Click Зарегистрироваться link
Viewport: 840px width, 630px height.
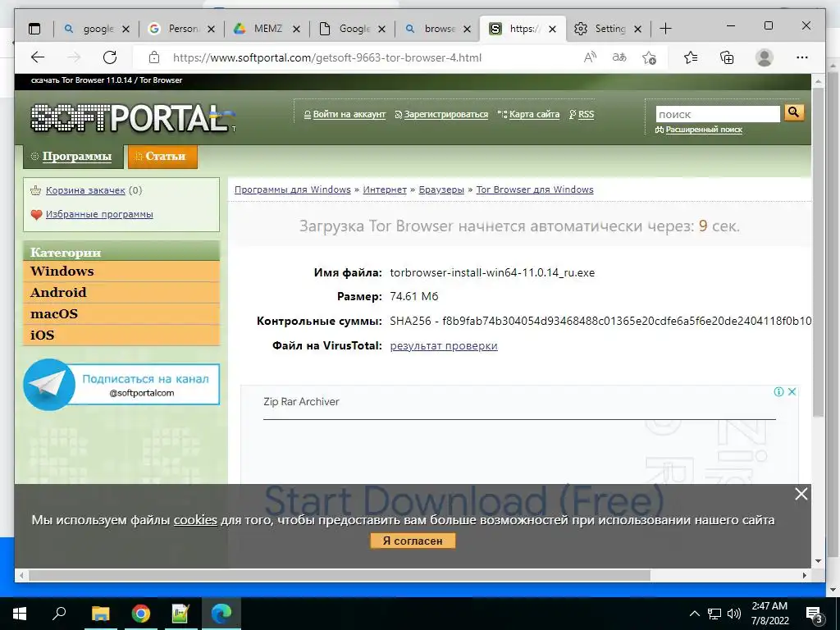click(445, 114)
